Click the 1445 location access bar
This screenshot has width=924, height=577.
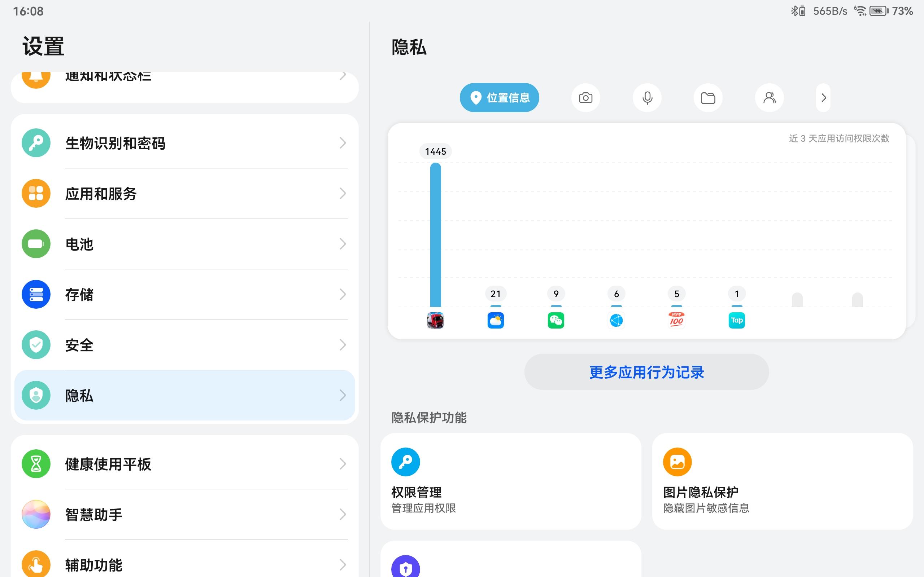[435, 235]
